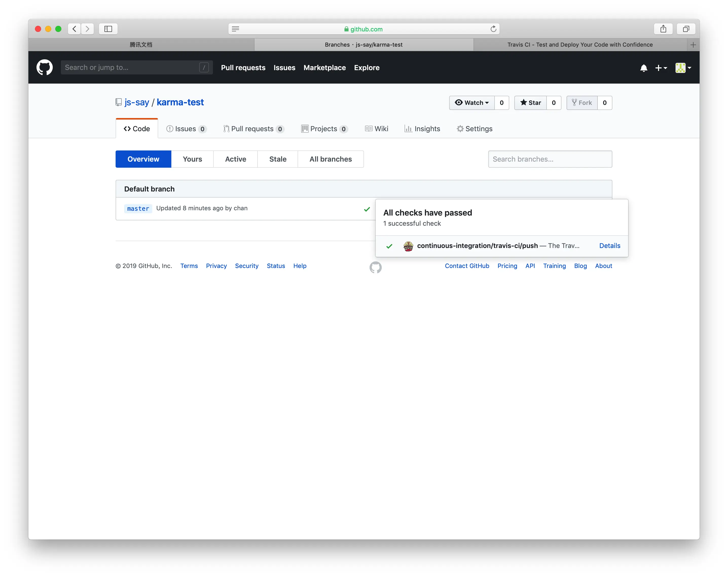The width and height of the screenshot is (728, 577).
Task: Open Marketplace in top navigation
Action: 324,68
